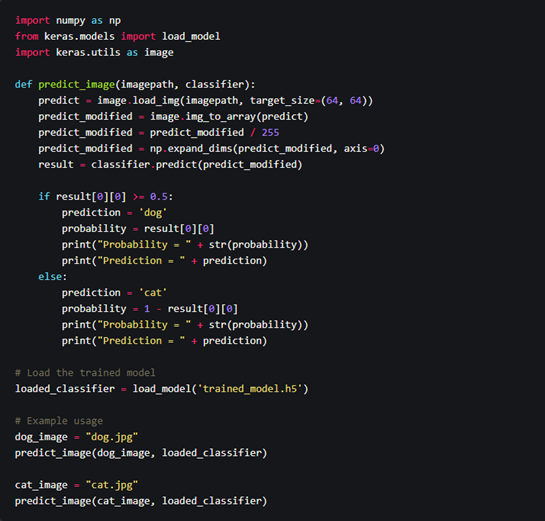
Task: Click load_model in the keras.models import
Action: [191, 36]
